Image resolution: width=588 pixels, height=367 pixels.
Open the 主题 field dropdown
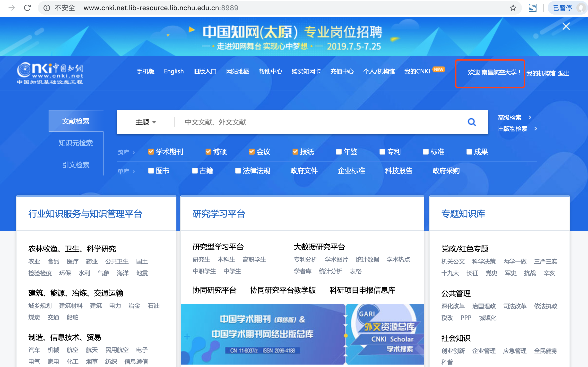point(145,122)
